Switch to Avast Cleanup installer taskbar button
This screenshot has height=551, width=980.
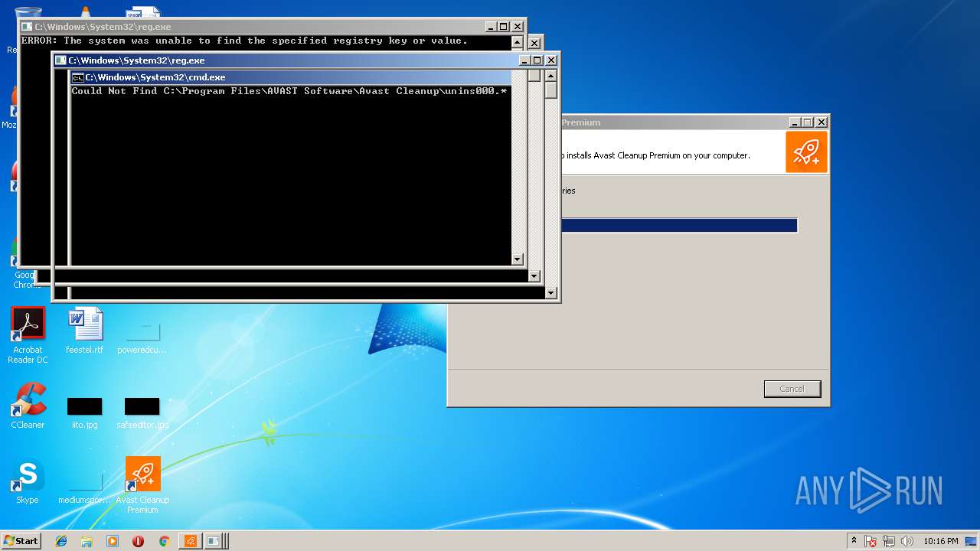191,541
